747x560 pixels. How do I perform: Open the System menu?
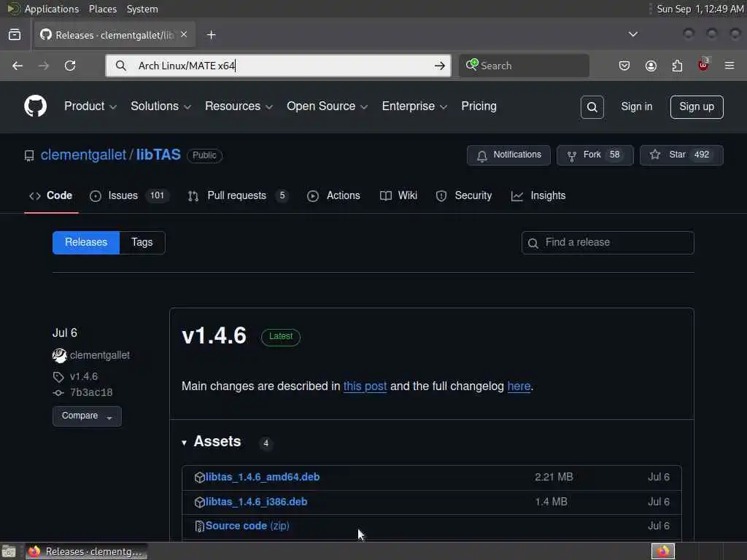click(x=142, y=9)
